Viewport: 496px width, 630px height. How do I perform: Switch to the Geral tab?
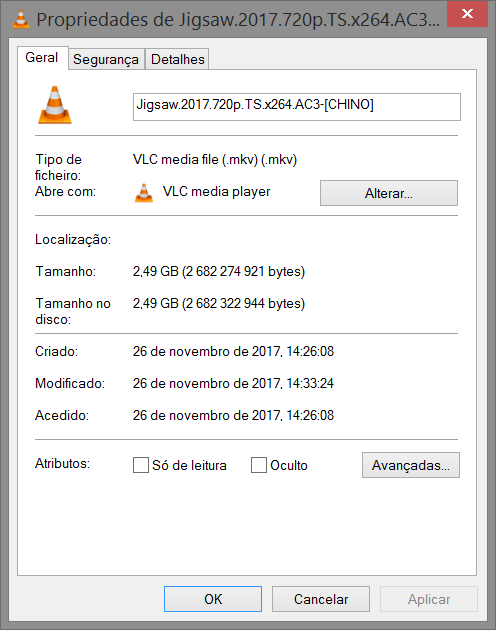(x=42, y=58)
